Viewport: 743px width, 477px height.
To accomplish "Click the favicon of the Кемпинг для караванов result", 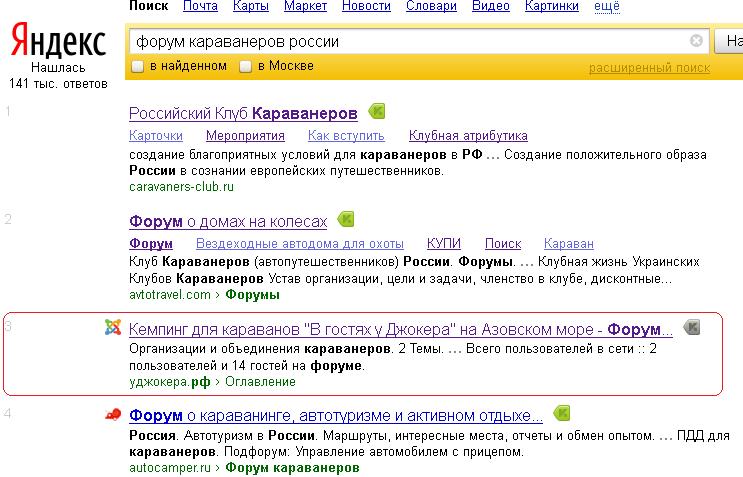I will [x=113, y=327].
